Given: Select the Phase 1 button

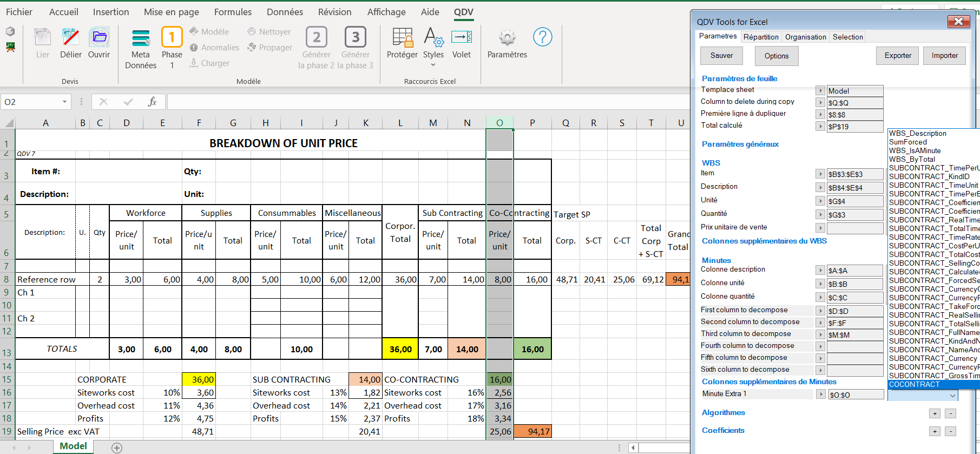Looking at the screenshot, I should 172,48.
